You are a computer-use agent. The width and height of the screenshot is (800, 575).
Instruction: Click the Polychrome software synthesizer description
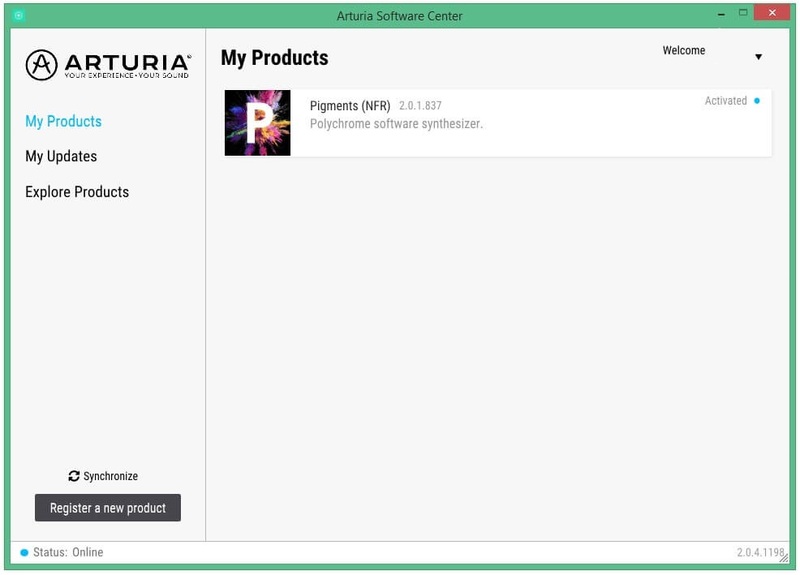tap(396, 124)
